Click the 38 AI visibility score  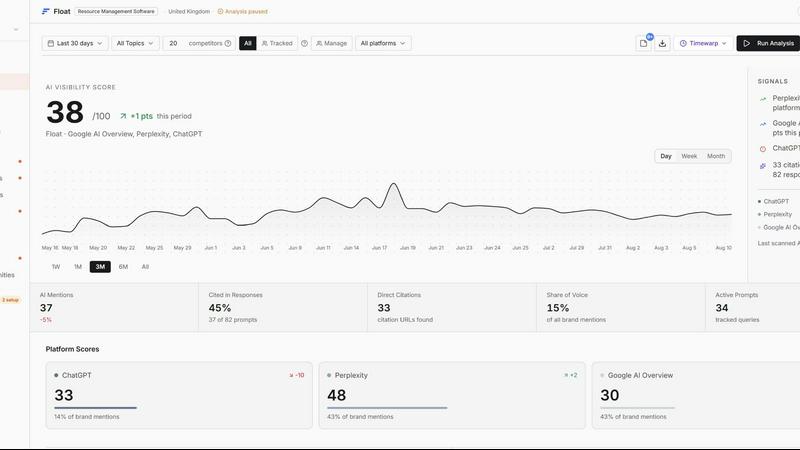pyautogui.click(x=65, y=112)
